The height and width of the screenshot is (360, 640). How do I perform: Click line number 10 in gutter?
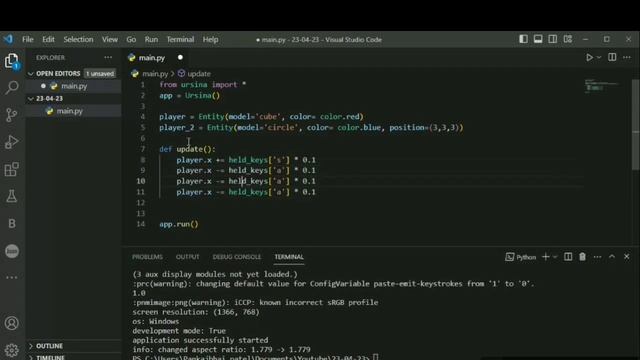pyautogui.click(x=140, y=181)
